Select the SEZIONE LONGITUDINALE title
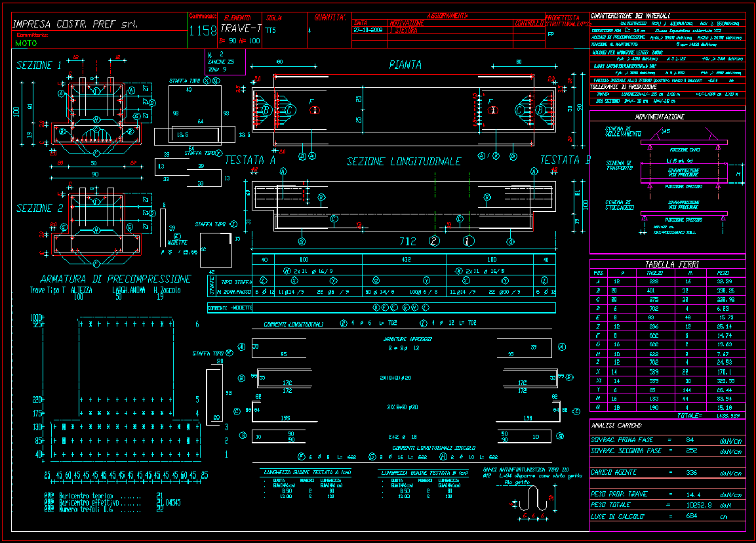 coord(403,161)
